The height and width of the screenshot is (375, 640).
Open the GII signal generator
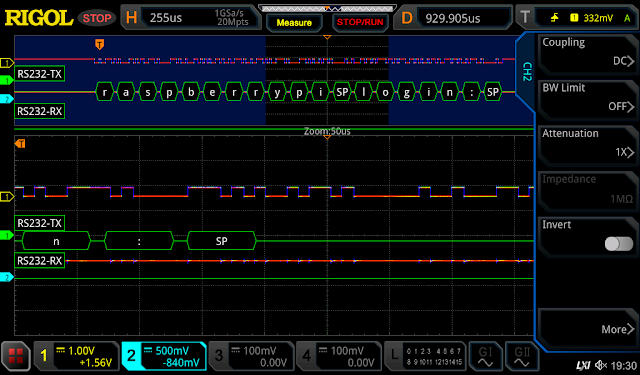click(x=522, y=356)
